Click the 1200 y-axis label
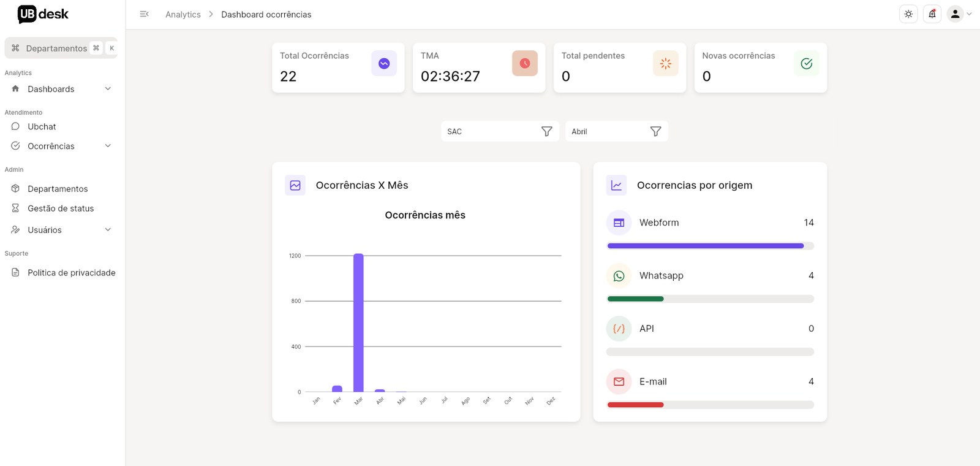Screen dimensions: 980x466 pyautogui.click(x=295, y=256)
